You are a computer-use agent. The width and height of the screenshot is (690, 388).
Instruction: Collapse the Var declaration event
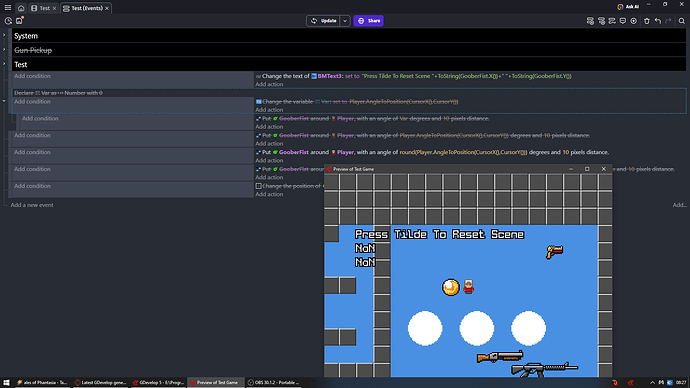pos(4,101)
